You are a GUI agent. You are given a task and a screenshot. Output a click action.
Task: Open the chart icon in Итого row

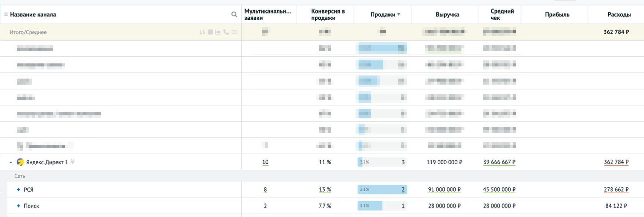(218, 32)
